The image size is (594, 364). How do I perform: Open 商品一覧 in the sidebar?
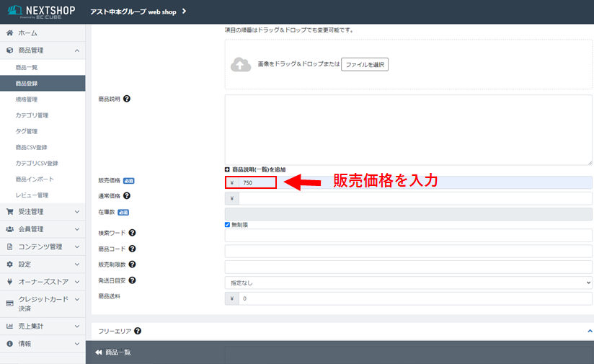[26, 67]
